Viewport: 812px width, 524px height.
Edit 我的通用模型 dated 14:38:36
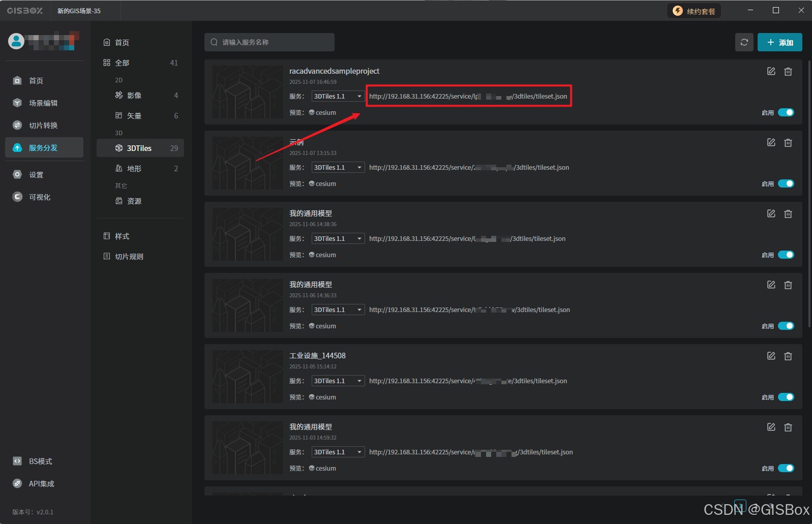(771, 213)
